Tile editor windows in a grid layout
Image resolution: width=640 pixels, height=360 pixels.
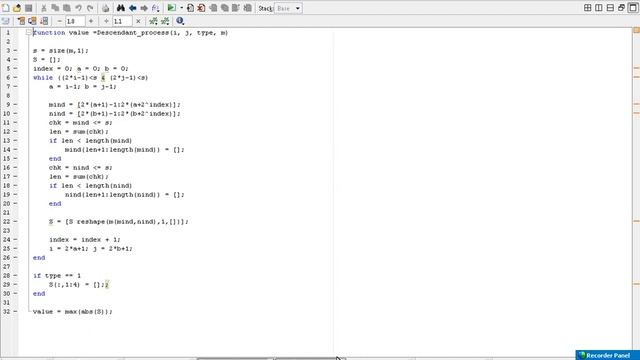(587, 8)
